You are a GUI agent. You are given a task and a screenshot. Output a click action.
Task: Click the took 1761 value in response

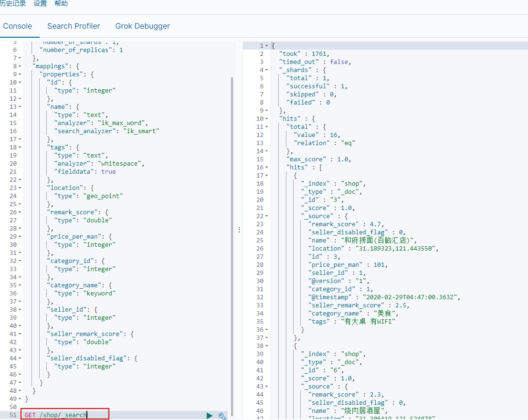click(318, 54)
